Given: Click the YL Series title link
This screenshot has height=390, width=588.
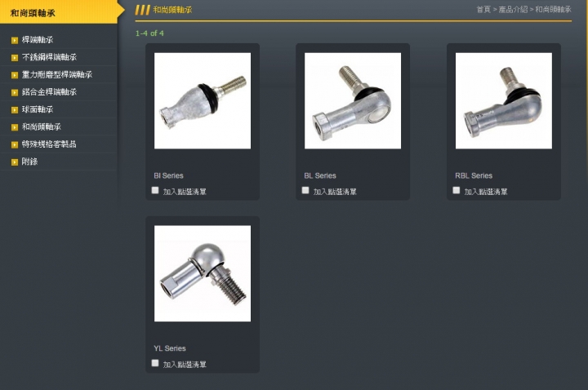Looking at the screenshot, I should [170, 348].
